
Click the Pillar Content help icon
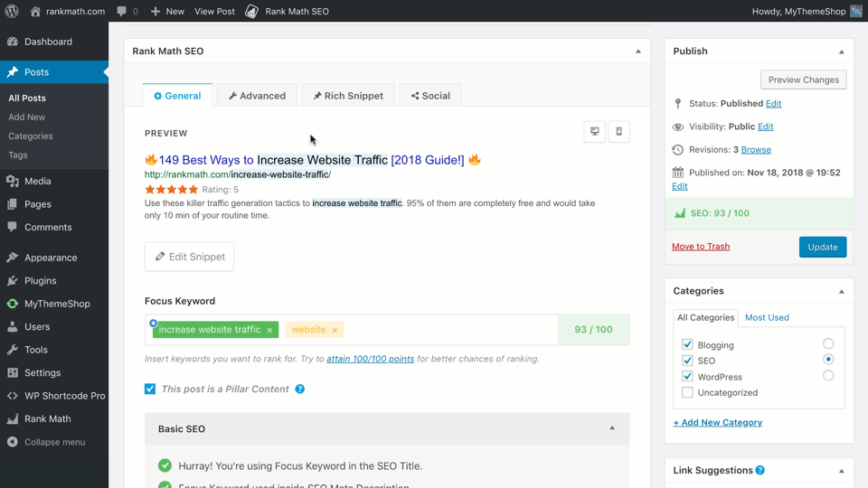(299, 389)
